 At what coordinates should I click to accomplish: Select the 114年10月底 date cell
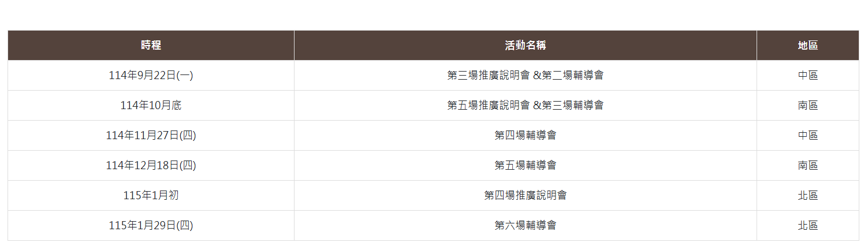(151, 105)
